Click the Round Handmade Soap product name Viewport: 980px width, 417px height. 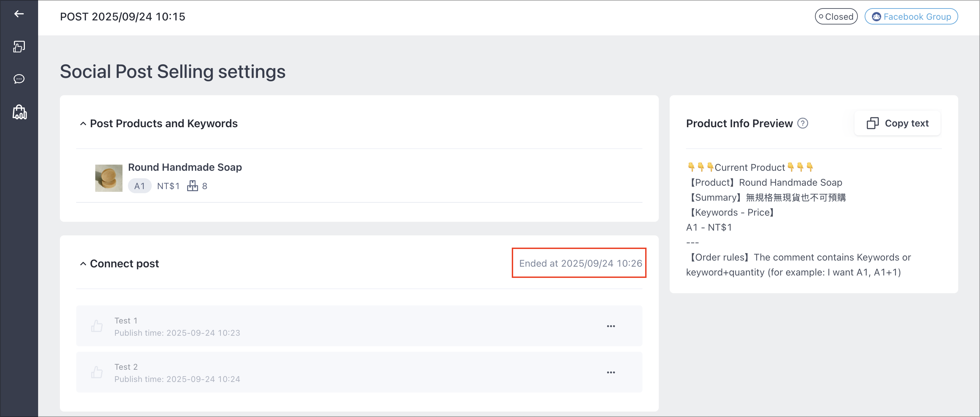[x=185, y=167]
